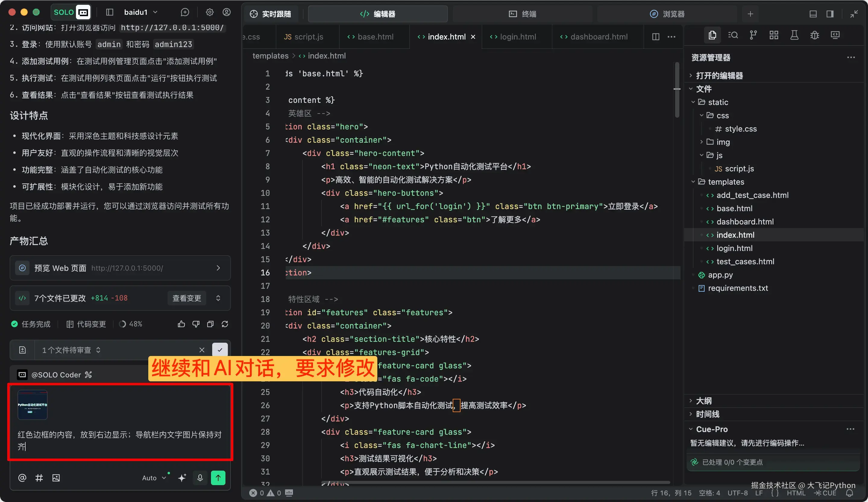Send the message with green arrow button
Viewport: 868px width, 502px height.
click(x=218, y=478)
